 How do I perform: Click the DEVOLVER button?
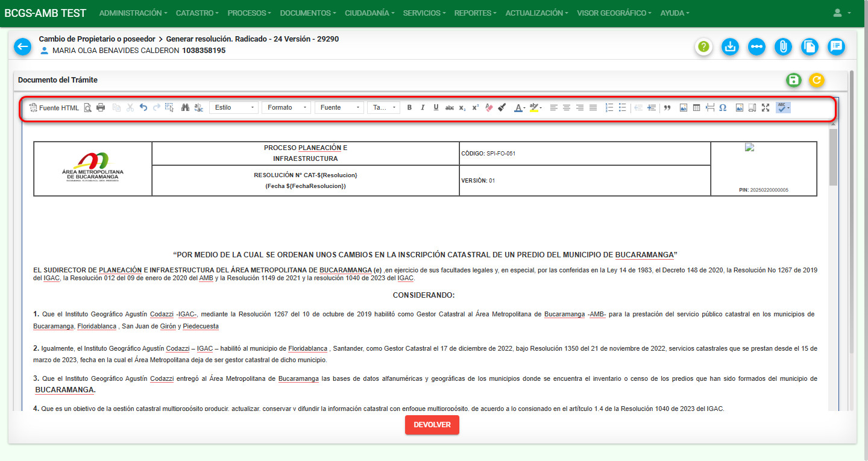click(x=432, y=425)
